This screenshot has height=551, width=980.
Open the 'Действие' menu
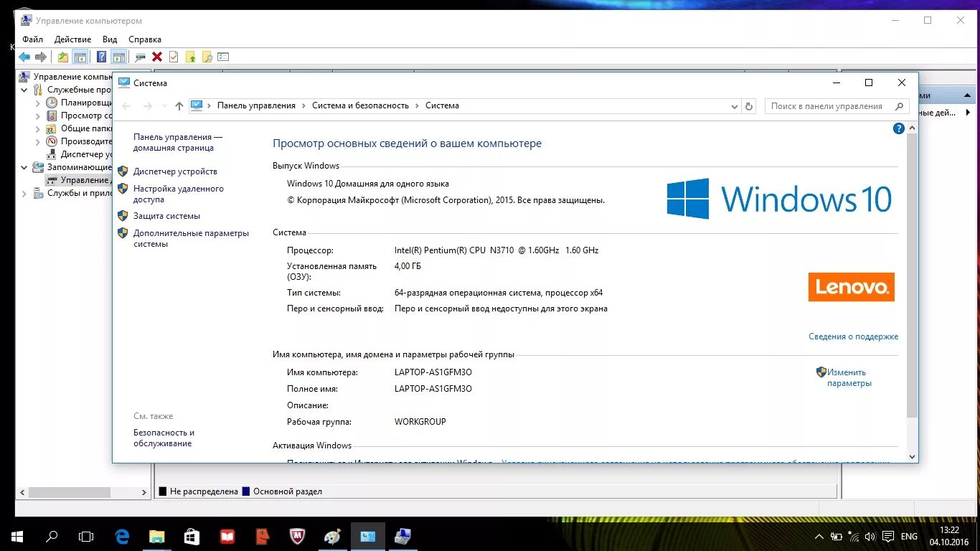pyautogui.click(x=72, y=39)
